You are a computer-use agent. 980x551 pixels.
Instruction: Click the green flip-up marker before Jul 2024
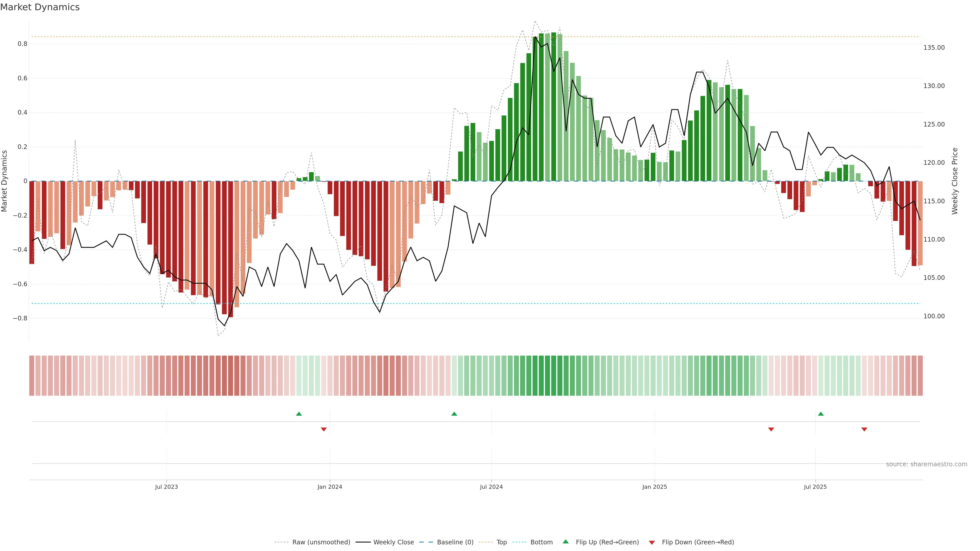(454, 414)
